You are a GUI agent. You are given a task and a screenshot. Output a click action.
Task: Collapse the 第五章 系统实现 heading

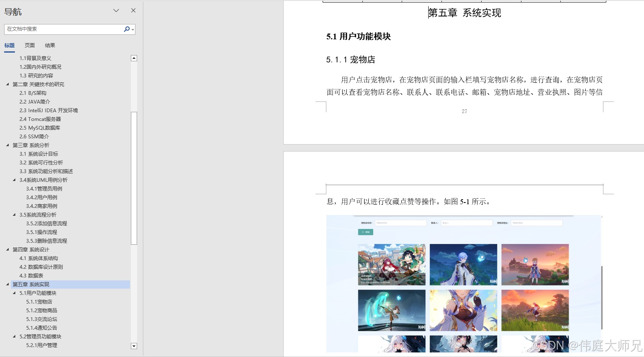tap(7, 284)
